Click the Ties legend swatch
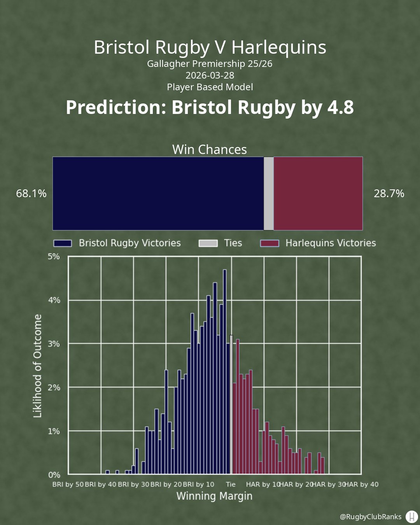This screenshot has width=420, height=525. pos(208,243)
